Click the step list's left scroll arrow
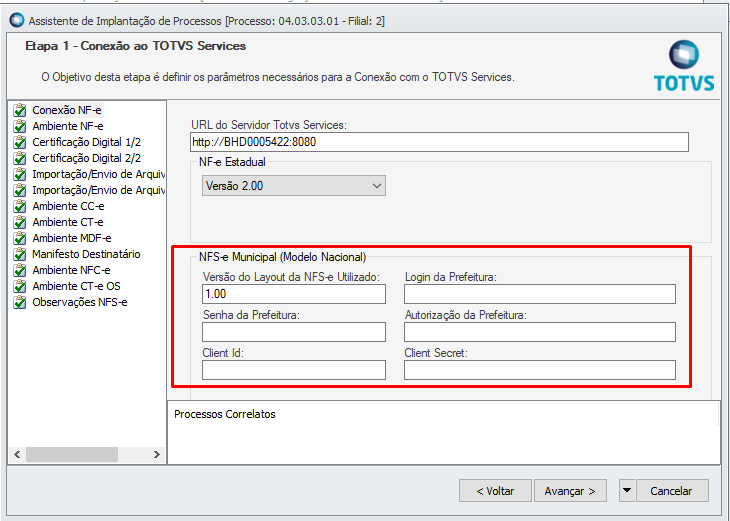The height and width of the screenshot is (521, 730). [x=17, y=454]
